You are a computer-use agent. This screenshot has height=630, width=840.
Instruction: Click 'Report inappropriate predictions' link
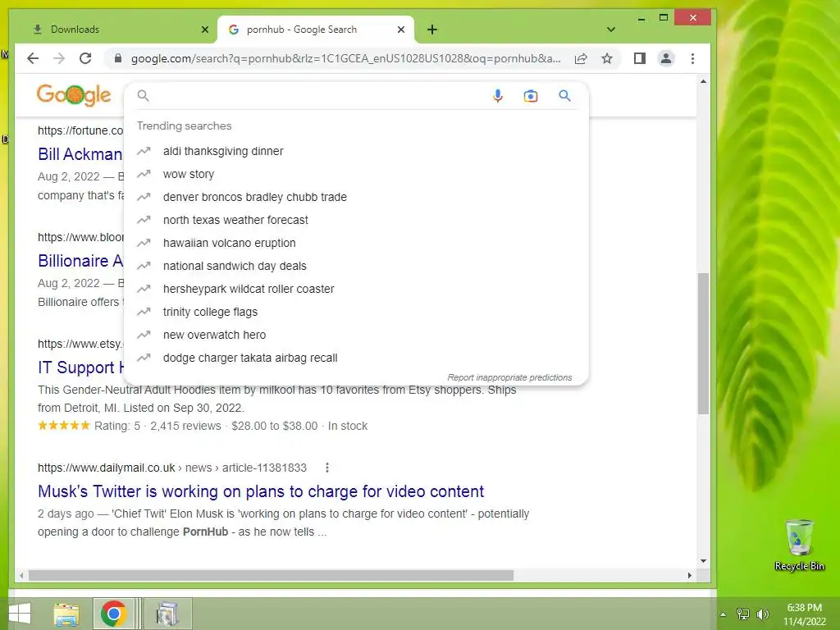click(x=509, y=377)
